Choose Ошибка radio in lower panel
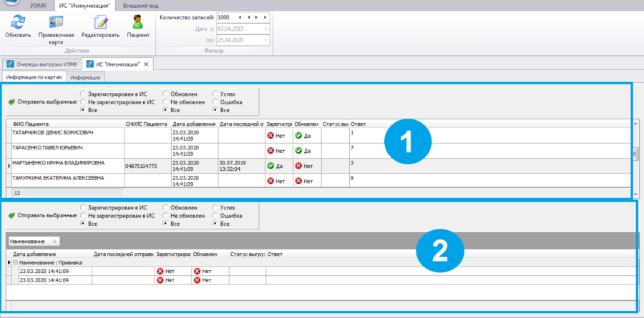Viewport: 644px width, 318px height. pyautogui.click(x=216, y=215)
